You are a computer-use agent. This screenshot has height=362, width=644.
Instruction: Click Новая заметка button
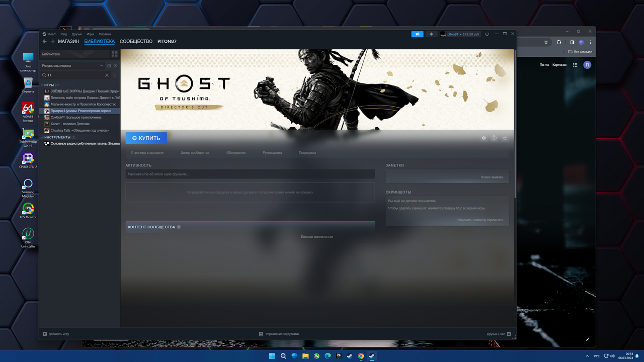click(492, 177)
